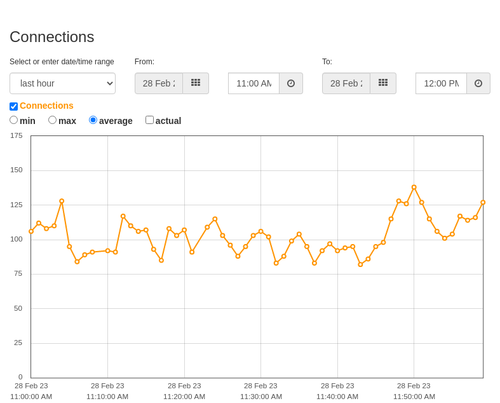Click the To: label

pyautogui.click(x=327, y=62)
